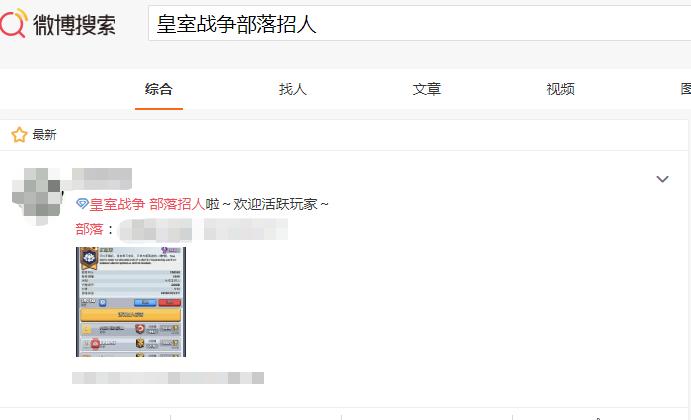Expand the post options chevron

tap(662, 179)
